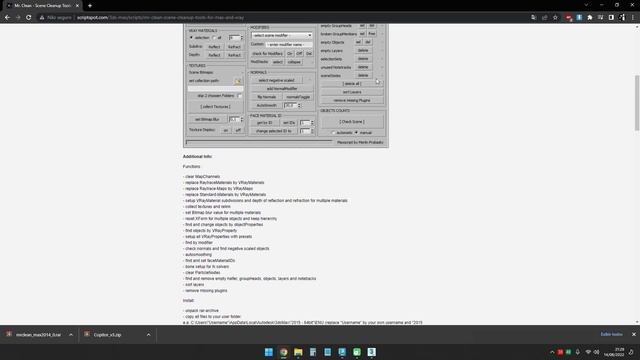Click the 'Additional Info:' heading
Screen dimensions: 640x360
197,156
